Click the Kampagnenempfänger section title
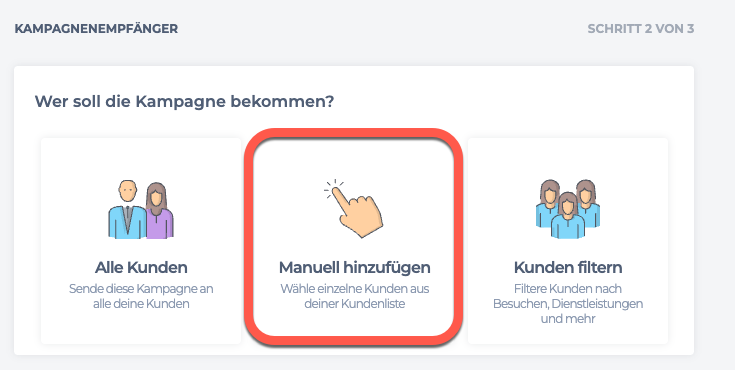The width and height of the screenshot is (735, 370). 96,29
